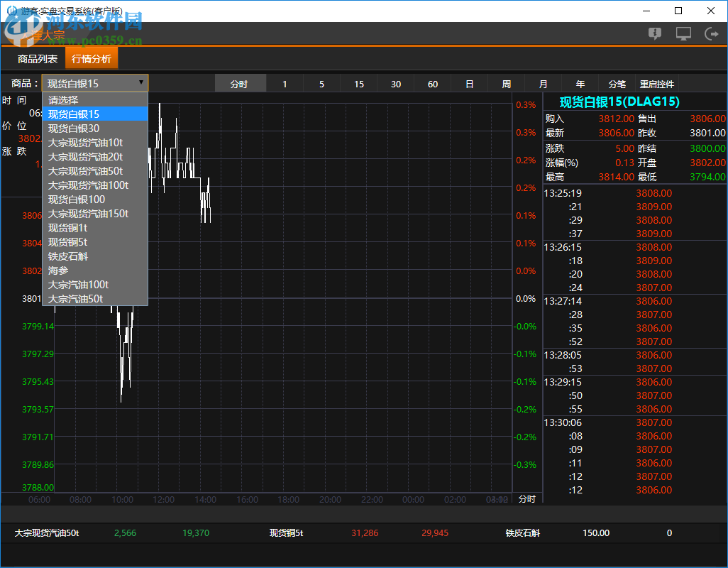
Task: Click the 3799.14 price axis label
Action: click(x=38, y=327)
